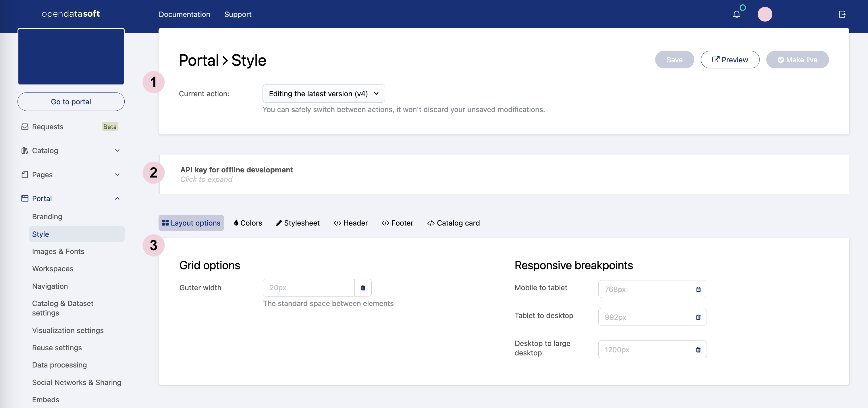Viewport: 868px width, 408px height.
Task: Open the Documentation link
Action: coord(184,14)
